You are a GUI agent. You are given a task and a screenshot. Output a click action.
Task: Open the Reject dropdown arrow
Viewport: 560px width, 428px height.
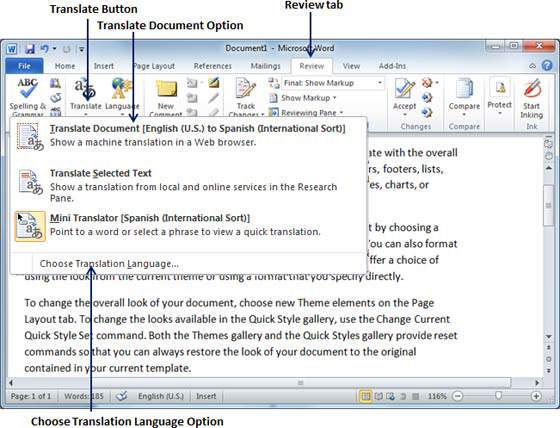(x=437, y=83)
